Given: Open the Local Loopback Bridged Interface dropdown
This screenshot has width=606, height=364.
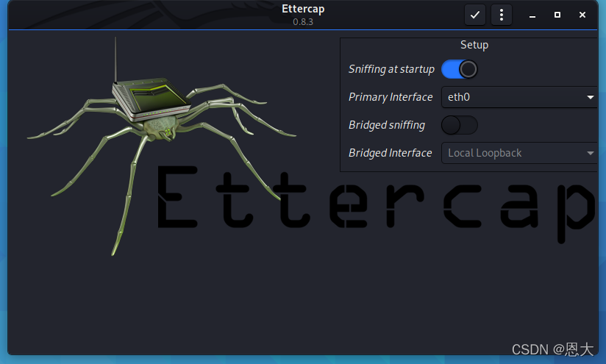Looking at the screenshot, I should (x=515, y=153).
